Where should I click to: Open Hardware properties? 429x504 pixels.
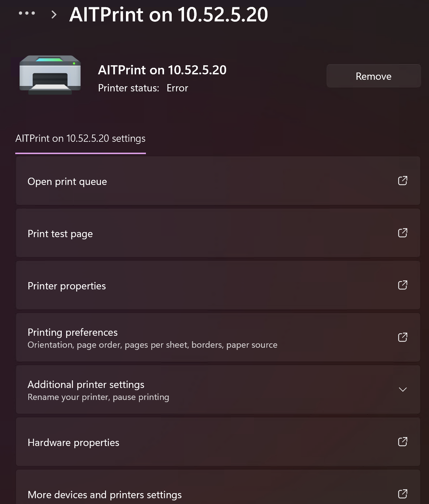coord(73,442)
